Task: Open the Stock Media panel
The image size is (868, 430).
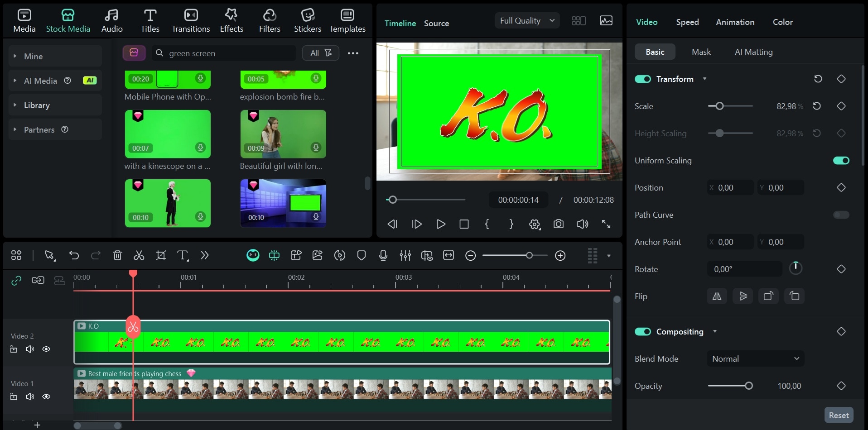Action: pyautogui.click(x=68, y=20)
